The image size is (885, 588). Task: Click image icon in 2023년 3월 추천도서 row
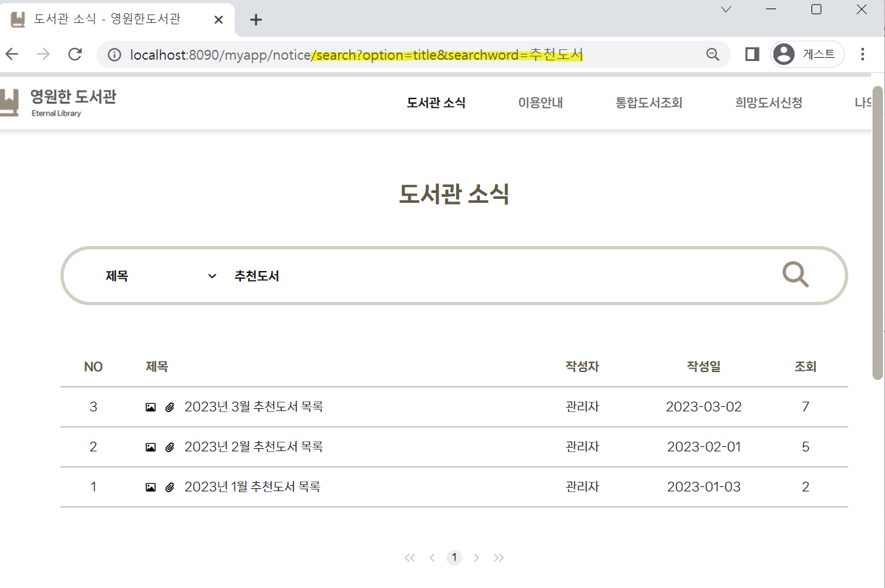(150, 408)
